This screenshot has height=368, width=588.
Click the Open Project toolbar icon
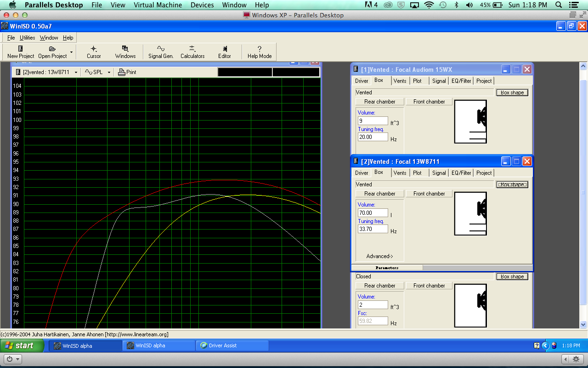point(52,52)
